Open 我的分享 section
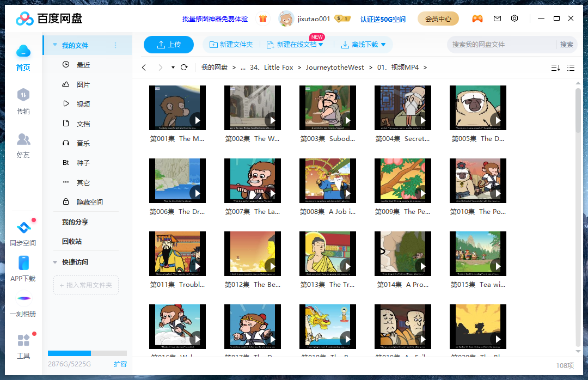Screen dimensions: 588x380 75,222
